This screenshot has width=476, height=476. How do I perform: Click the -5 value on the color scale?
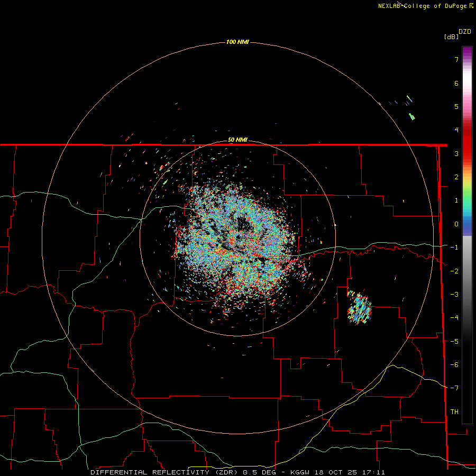pyautogui.click(x=454, y=342)
